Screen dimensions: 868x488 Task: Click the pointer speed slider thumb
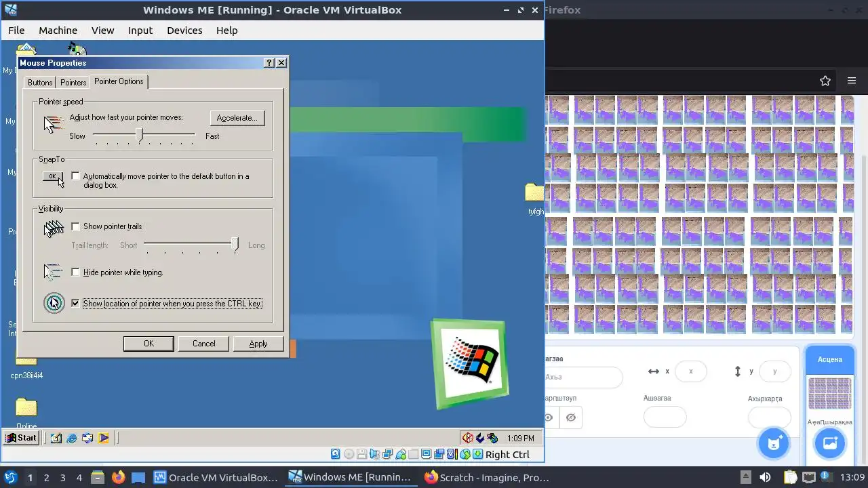140,135
